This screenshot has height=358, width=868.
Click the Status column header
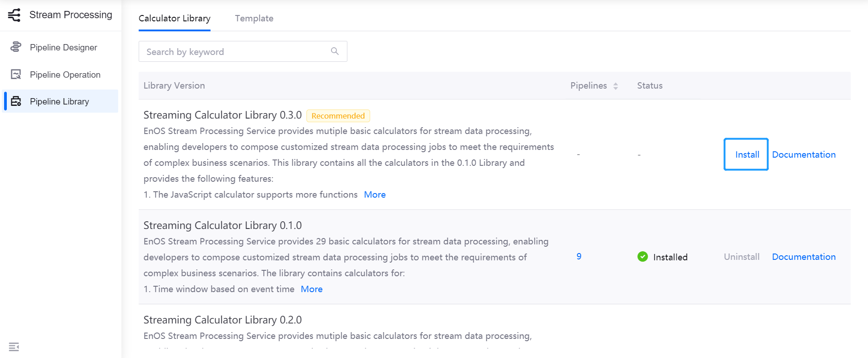click(x=650, y=85)
